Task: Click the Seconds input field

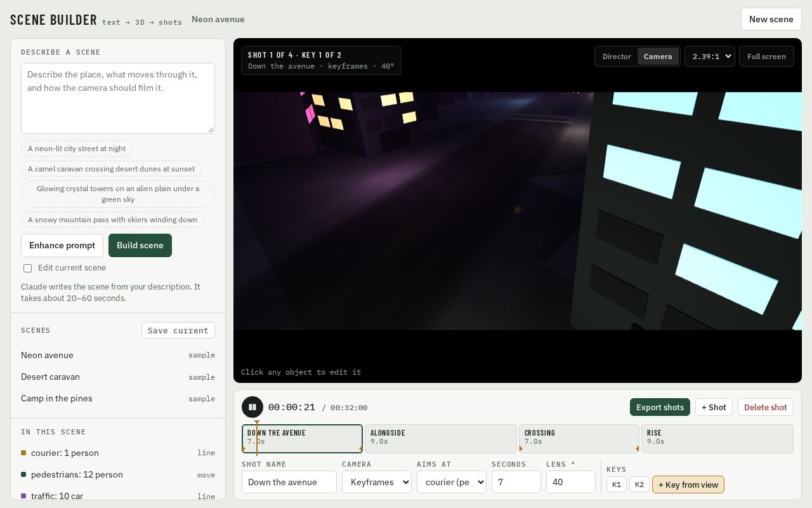Action: pos(516,482)
